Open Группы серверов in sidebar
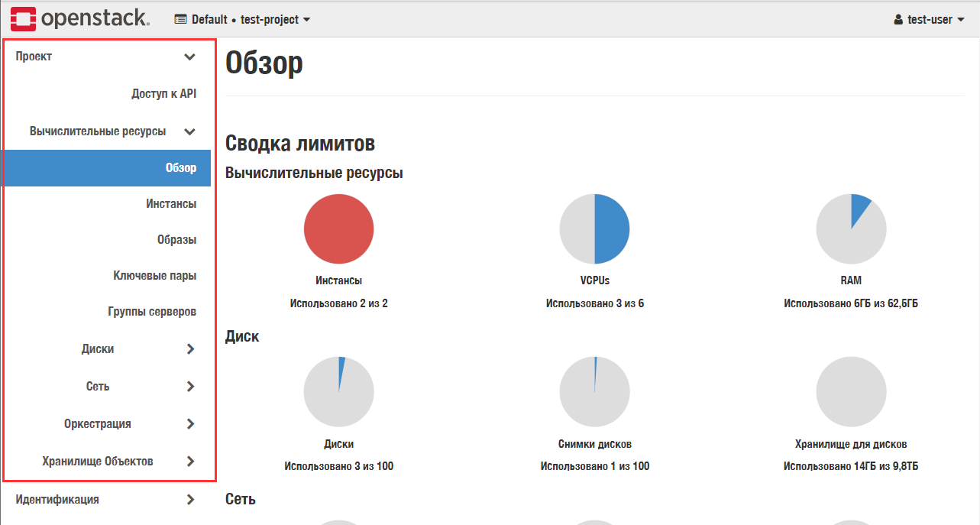Image resolution: width=980 pixels, height=525 pixels. [x=152, y=312]
